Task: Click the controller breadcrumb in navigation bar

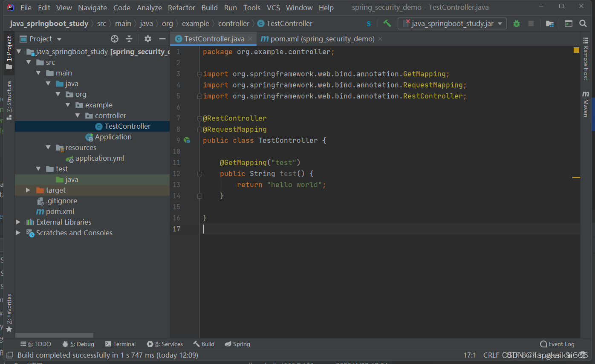Action: [x=234, y=23]
